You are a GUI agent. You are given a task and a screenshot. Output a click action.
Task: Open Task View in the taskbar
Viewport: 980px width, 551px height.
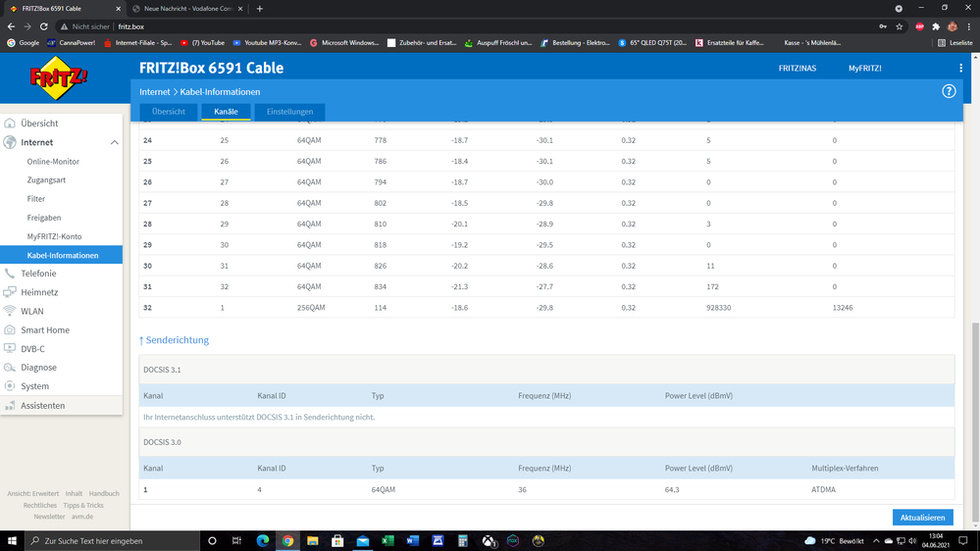click(x=236, y=541)
